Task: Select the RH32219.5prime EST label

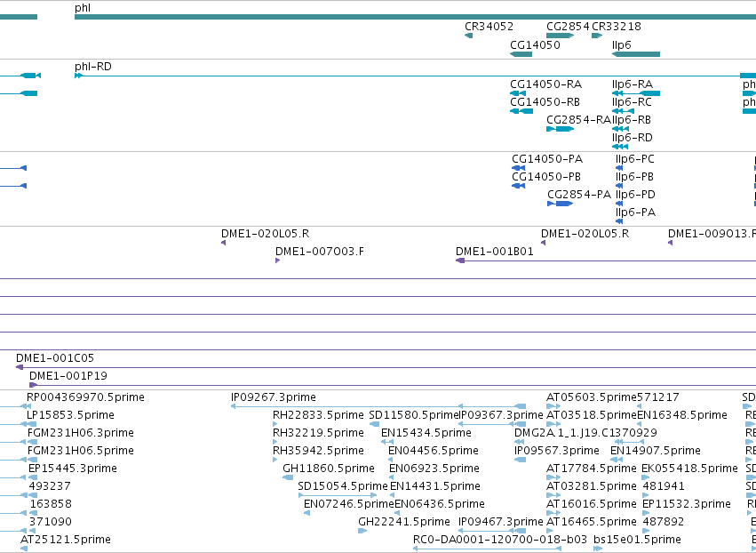Action: coord(318,433)
